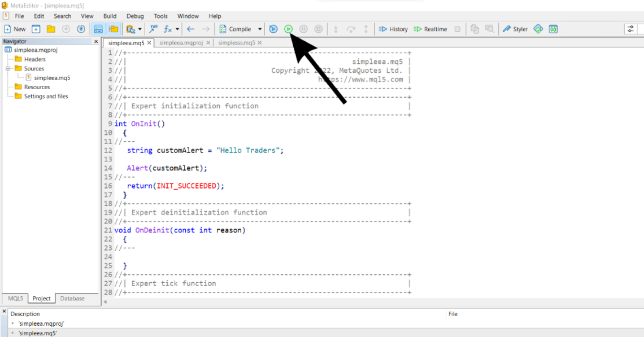
Task: Click the navigate back arrow icon
Action: (x=190, y=29)
